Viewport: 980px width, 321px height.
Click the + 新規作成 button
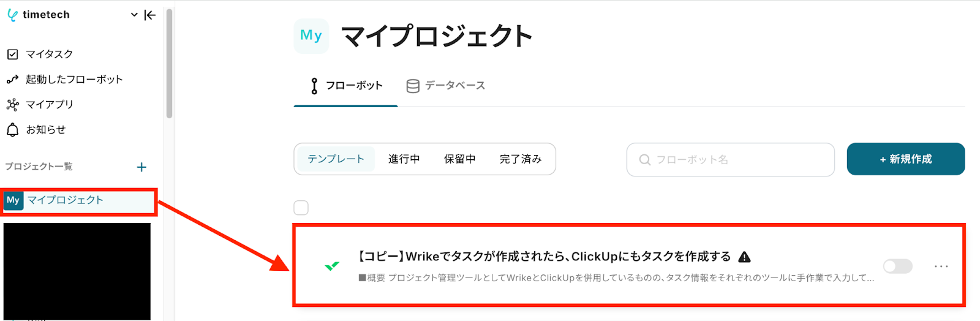(x=906, y=159)
